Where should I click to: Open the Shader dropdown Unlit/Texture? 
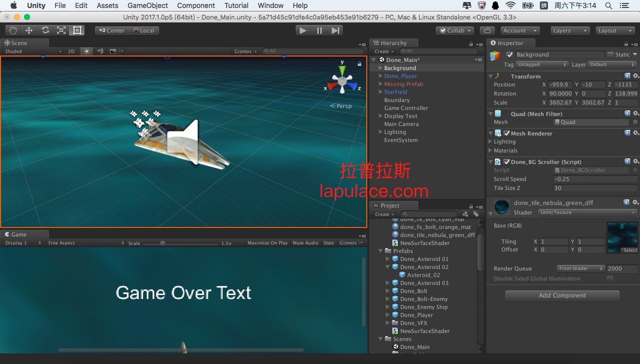(x=587, y=212)
